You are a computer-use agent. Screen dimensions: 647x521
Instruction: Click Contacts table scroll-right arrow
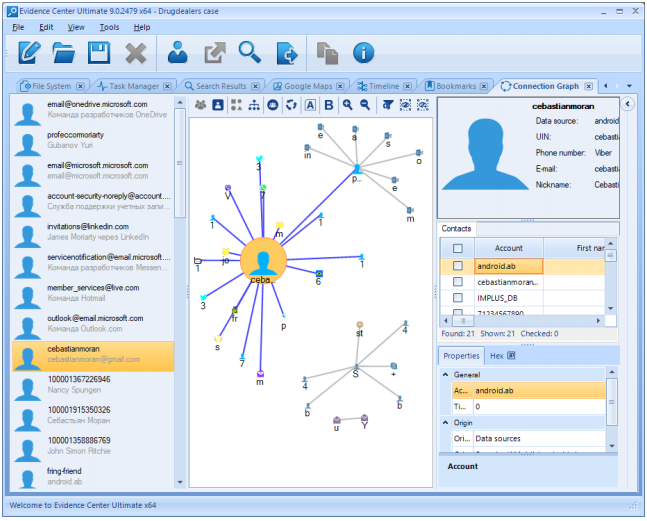(598, 321)
